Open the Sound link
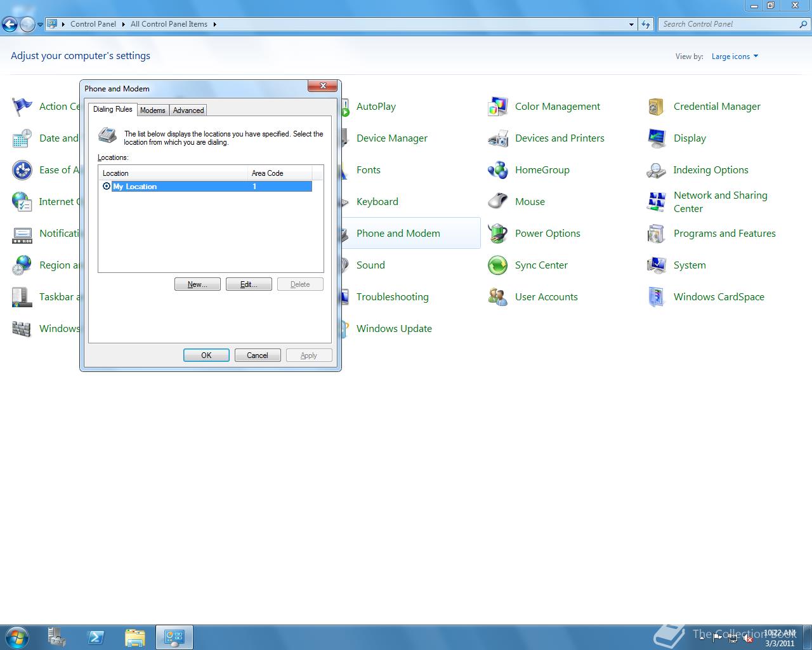Screen dimensions: 812x650 coord(370,265)
